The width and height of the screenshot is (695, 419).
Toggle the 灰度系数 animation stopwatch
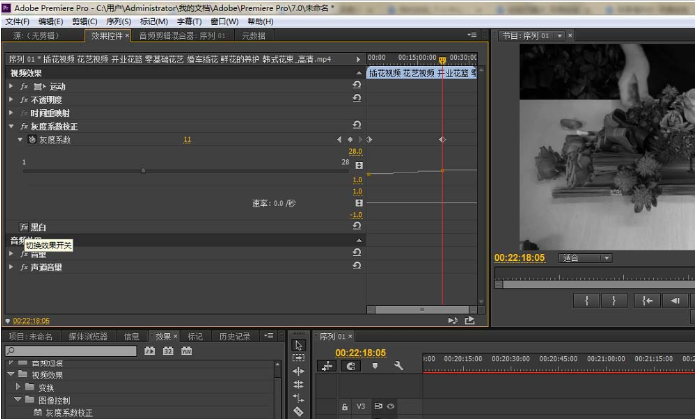click(x=31, y=140)
